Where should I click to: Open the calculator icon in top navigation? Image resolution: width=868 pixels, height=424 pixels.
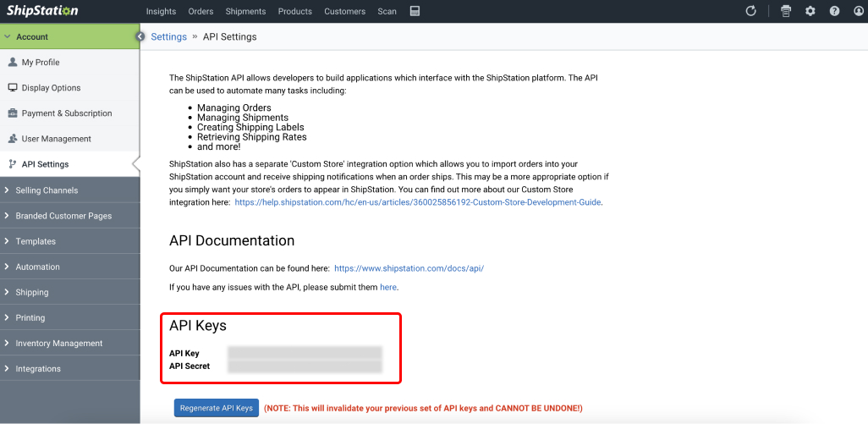click(415, 11)
